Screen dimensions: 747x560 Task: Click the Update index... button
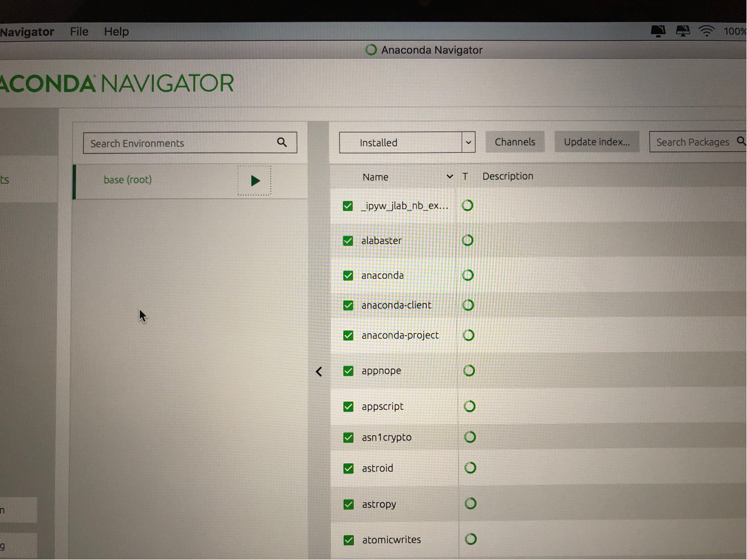coord(597,142)
